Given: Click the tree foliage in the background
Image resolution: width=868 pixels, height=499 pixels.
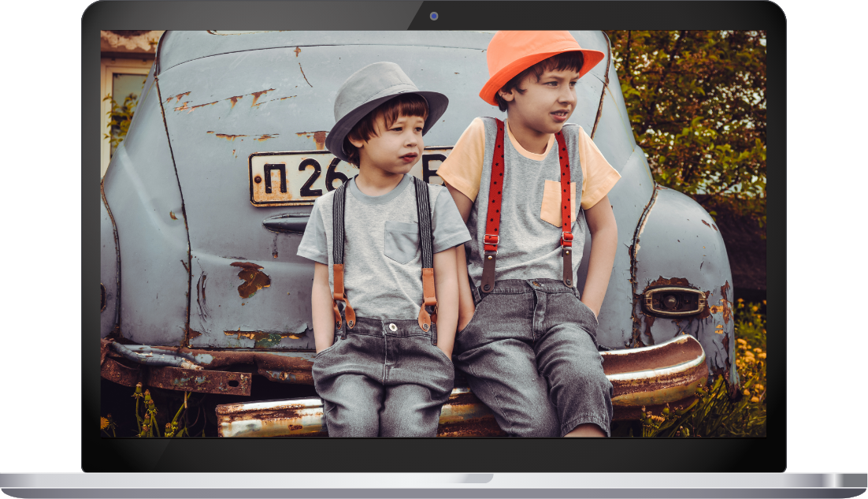Looking at the screenshot, I should 693,102.
